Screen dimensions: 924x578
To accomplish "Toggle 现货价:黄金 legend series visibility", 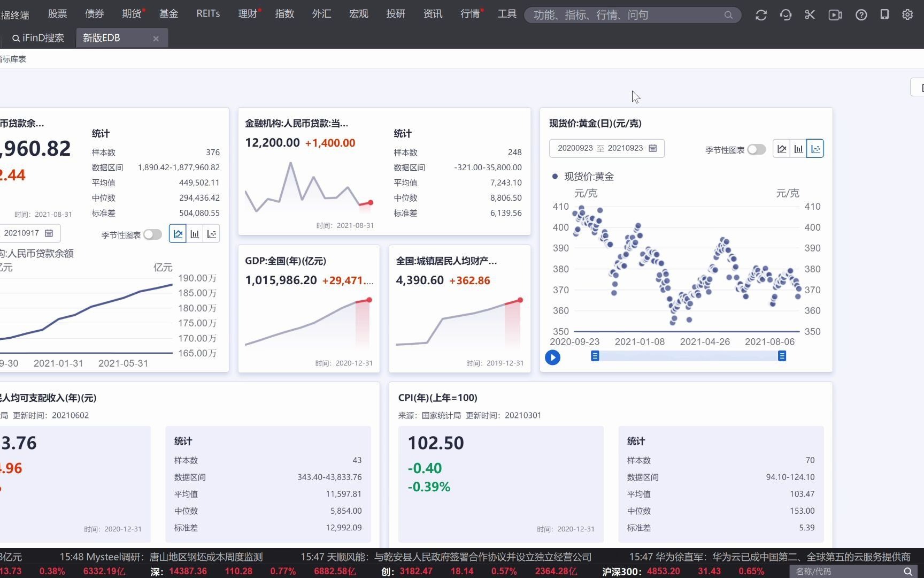I will (x=583, y=177).
